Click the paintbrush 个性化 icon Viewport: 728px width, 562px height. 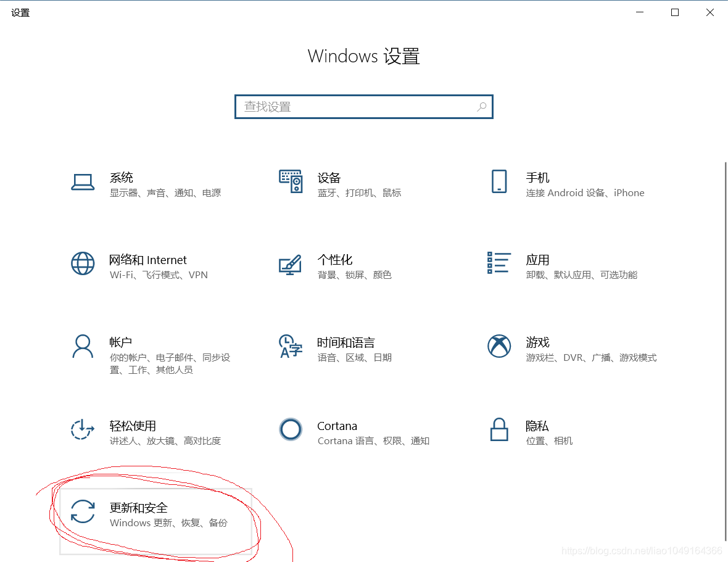(291, 265)
